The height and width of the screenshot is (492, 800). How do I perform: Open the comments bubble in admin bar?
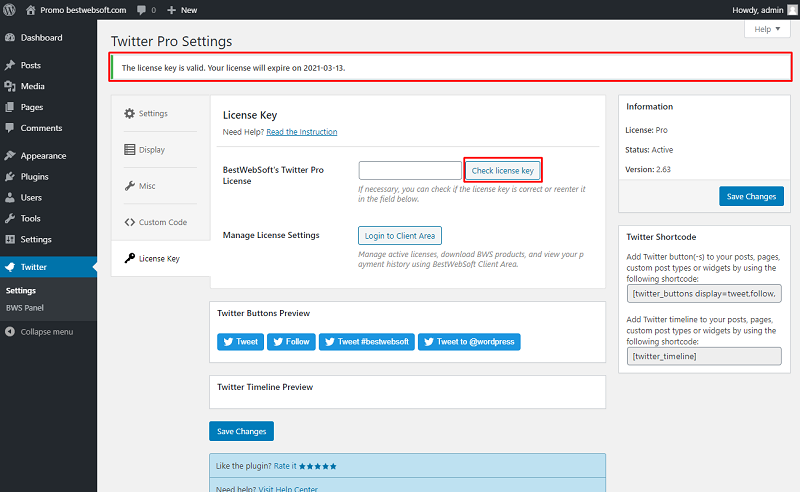pos(141,10)
